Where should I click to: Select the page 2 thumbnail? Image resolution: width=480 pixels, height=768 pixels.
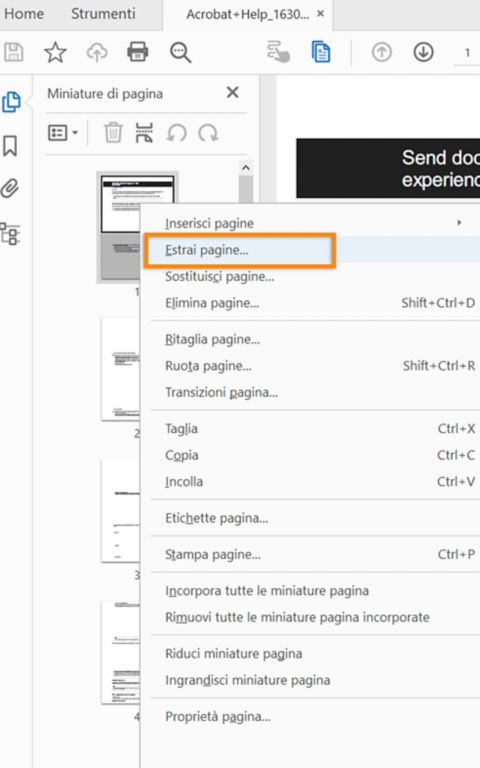(120, 369)
